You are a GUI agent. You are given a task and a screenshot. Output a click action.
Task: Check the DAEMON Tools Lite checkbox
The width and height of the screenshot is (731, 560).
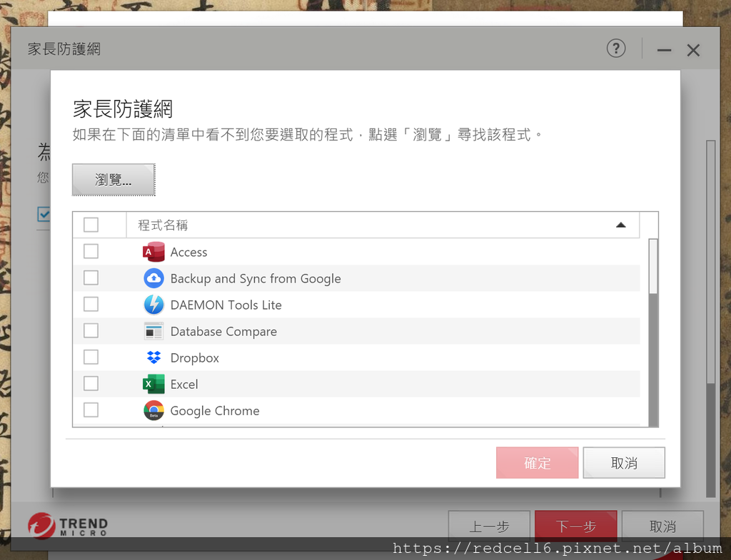pos(91,305)
